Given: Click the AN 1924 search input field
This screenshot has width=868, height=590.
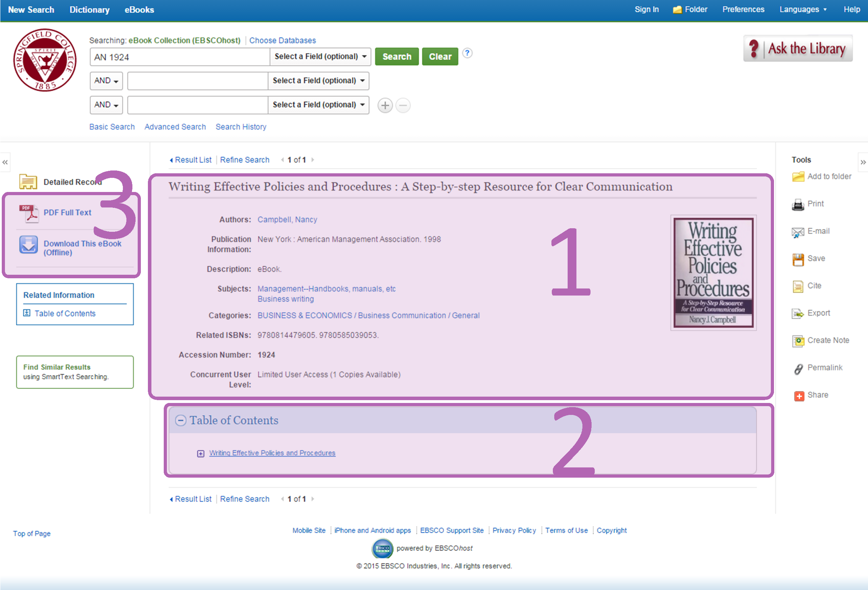Looking at the screenshot, I should coord(179,57).
